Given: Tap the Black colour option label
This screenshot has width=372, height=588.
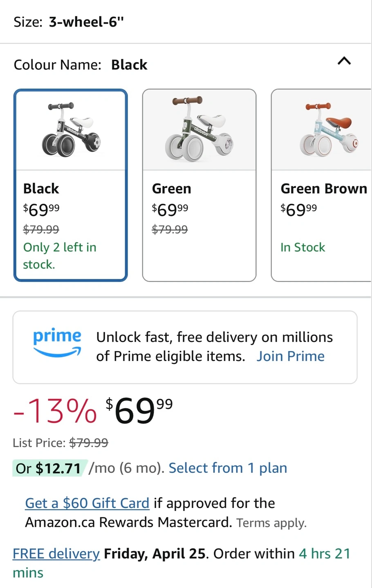Looking at the screenshot, I should (41, 189).
